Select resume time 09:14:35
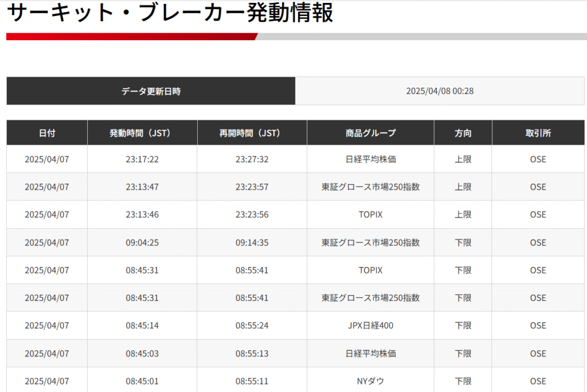 (x=252, y=242)
